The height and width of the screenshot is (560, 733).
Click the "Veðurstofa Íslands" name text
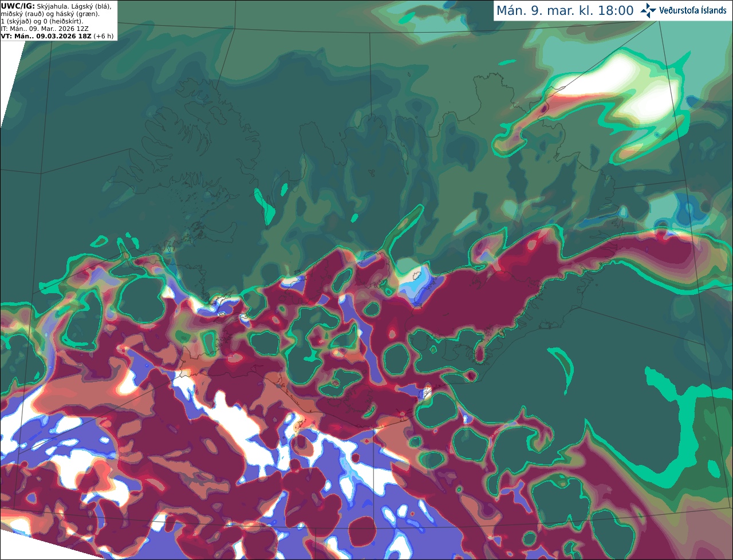tap(693, 10)
